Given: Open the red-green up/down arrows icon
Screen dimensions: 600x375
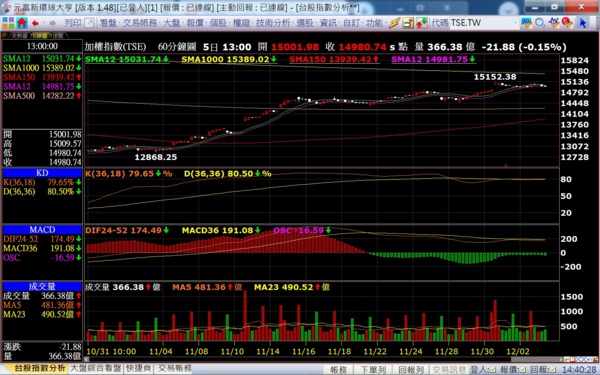Looking at the screenshot, I should pos(421,23).
